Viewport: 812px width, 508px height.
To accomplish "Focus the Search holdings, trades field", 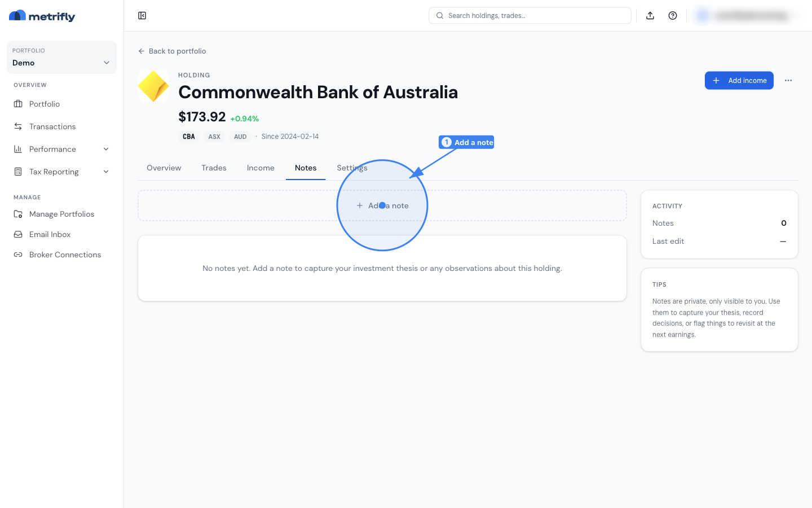I will pos(530,16).
